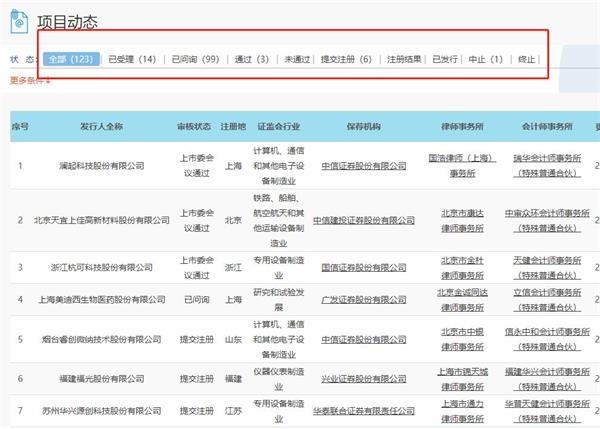Expand the 更多条件 filter options
600x429 pixels.
click(30, 80)
